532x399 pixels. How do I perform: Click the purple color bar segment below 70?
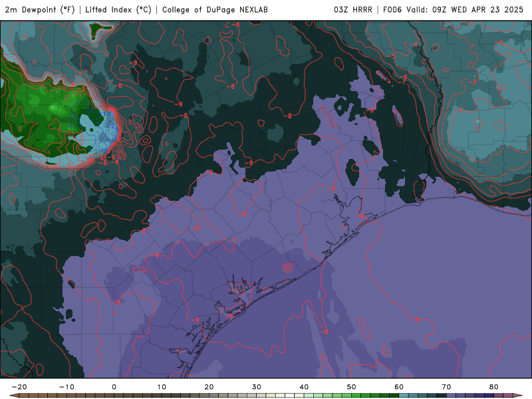[452, 396]
